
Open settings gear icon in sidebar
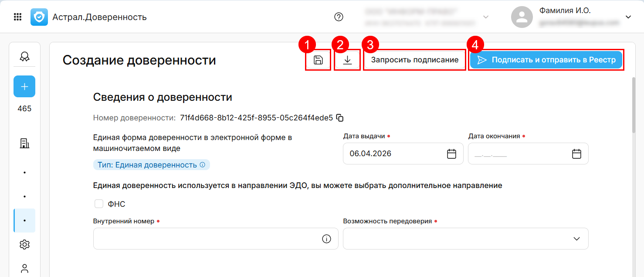tap(24, 245)
